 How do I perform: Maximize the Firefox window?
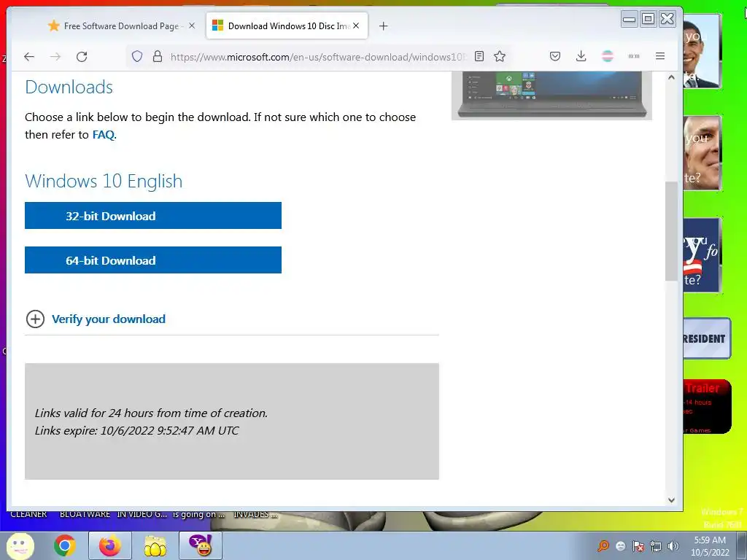click(648, 19)
